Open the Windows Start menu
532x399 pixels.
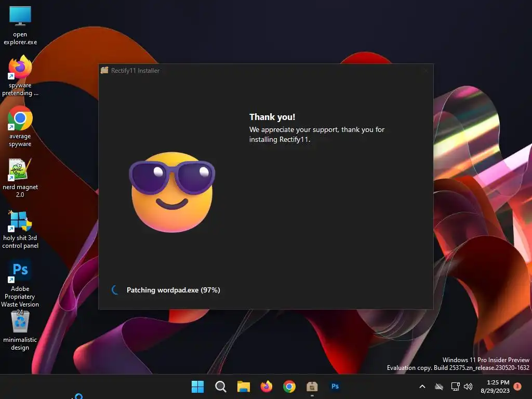197,387
